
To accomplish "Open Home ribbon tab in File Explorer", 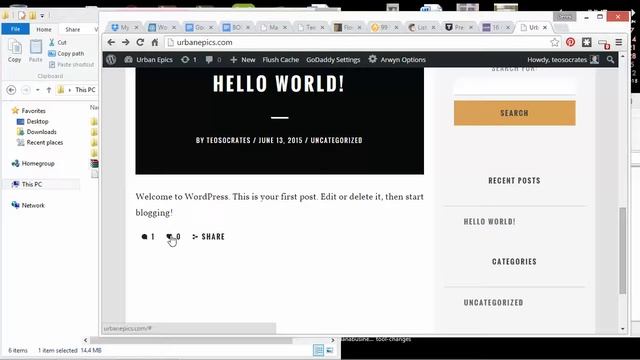I will click(x=44, y=29).
